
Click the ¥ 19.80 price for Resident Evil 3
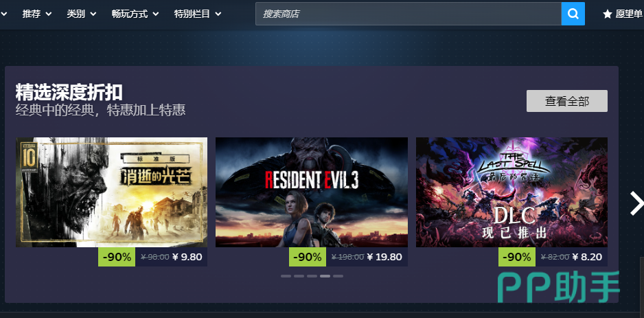[x=384, y=257]
